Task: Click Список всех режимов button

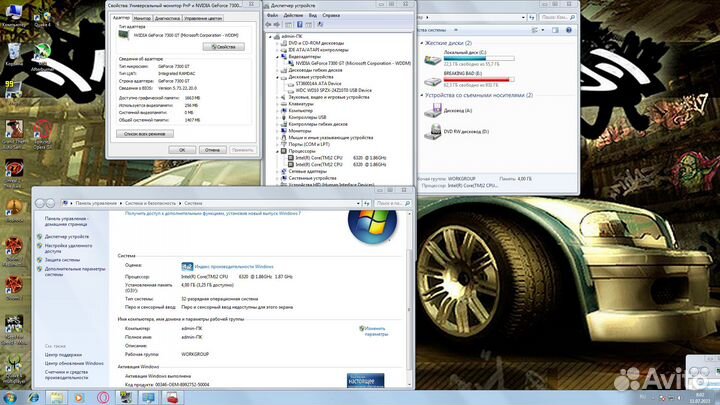Action: pyautogui.click(x=145, y=134)
